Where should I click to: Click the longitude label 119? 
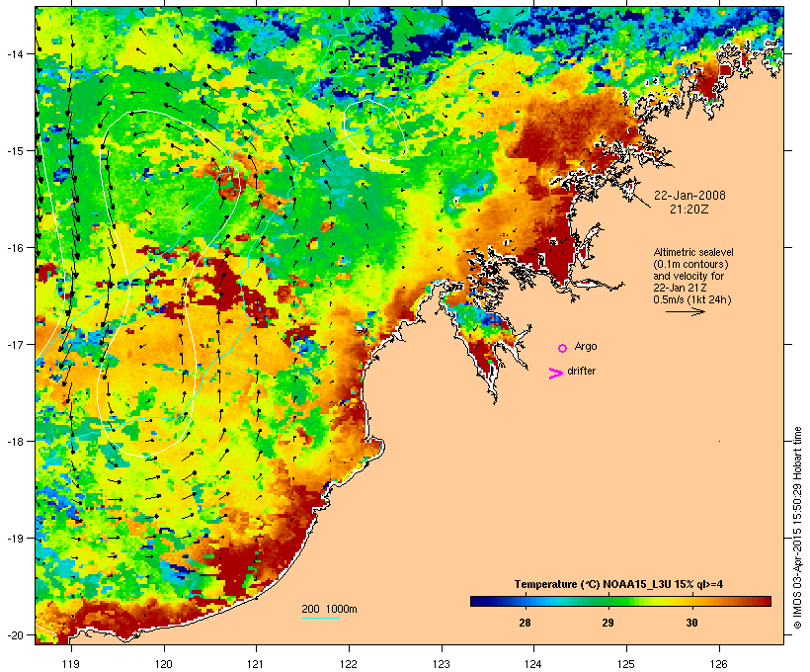71,664
